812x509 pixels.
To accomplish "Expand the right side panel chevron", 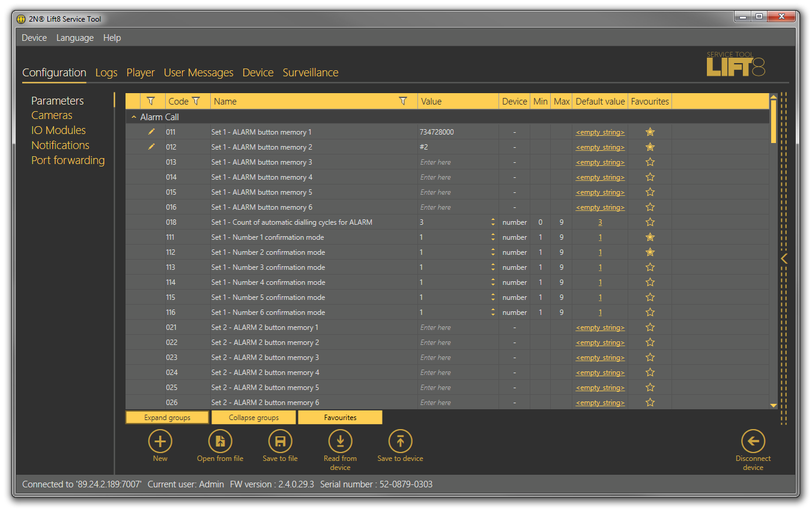I will pos(784,258).
